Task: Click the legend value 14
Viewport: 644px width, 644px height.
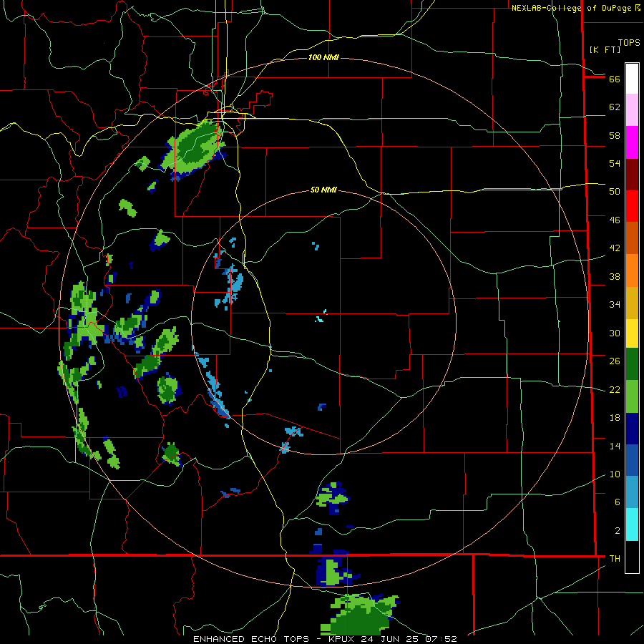Action: point(615,446)
